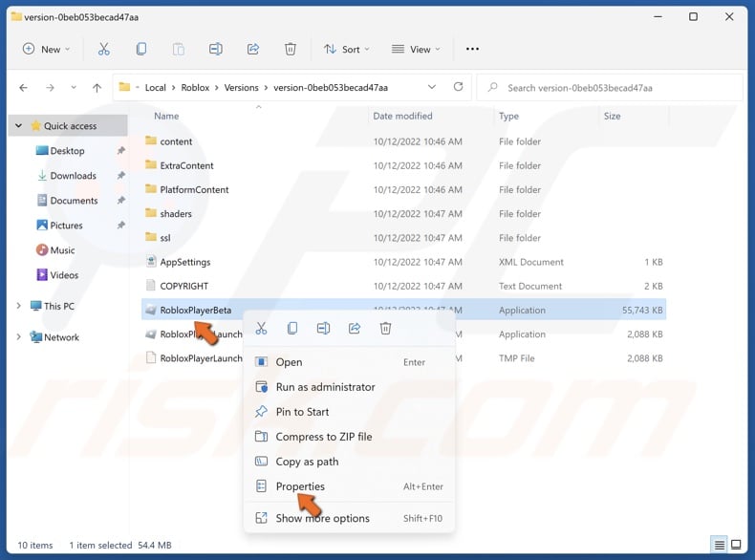Sort by the Type column header
Image resolution: width=755 pixels, height=560 pixels.
[508, 116]
